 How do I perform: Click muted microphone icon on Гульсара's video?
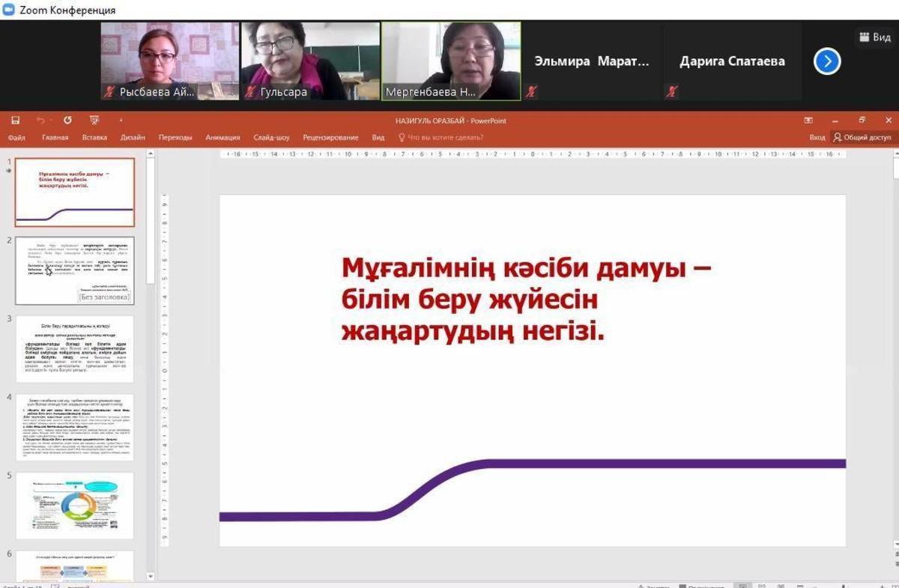(x=251, y=92)
